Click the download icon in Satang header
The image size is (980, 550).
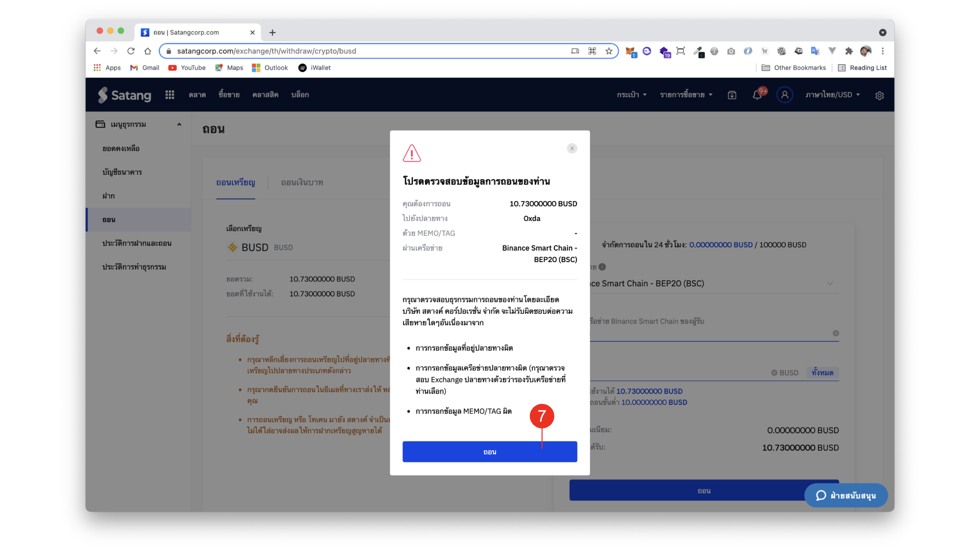(732, 95)
